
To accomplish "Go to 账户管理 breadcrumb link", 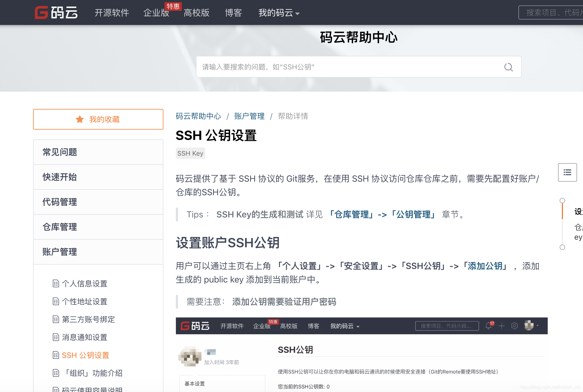I will point(249,116).
